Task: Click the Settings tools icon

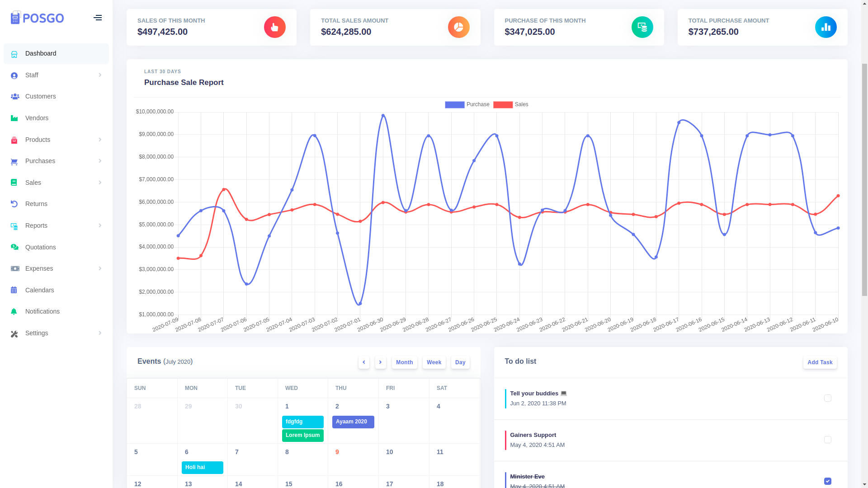Action: 14,333
